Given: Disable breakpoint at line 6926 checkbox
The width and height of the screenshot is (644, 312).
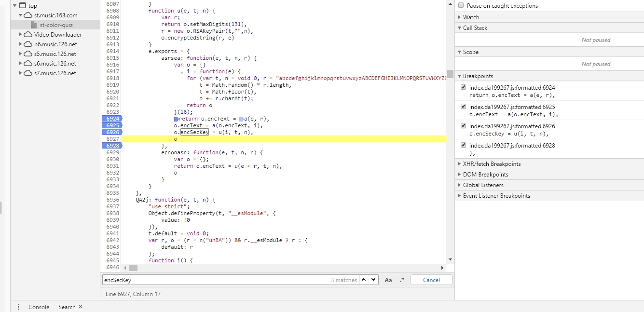Looking at the screenshot, I should click(463, 126).
